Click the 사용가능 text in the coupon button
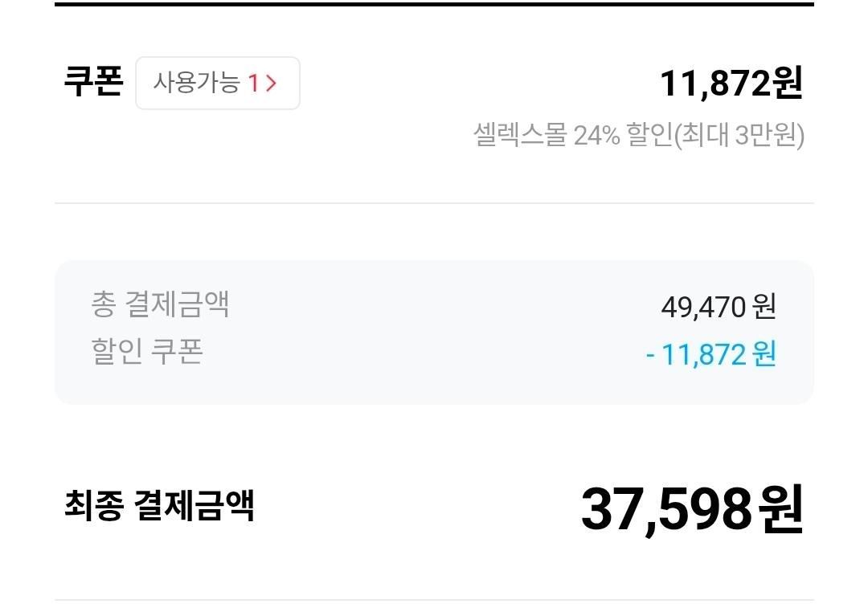 pos(196,83)
